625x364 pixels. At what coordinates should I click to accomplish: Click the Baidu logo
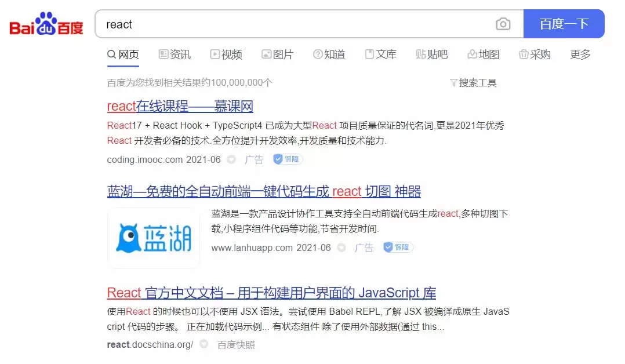(46, 24)
